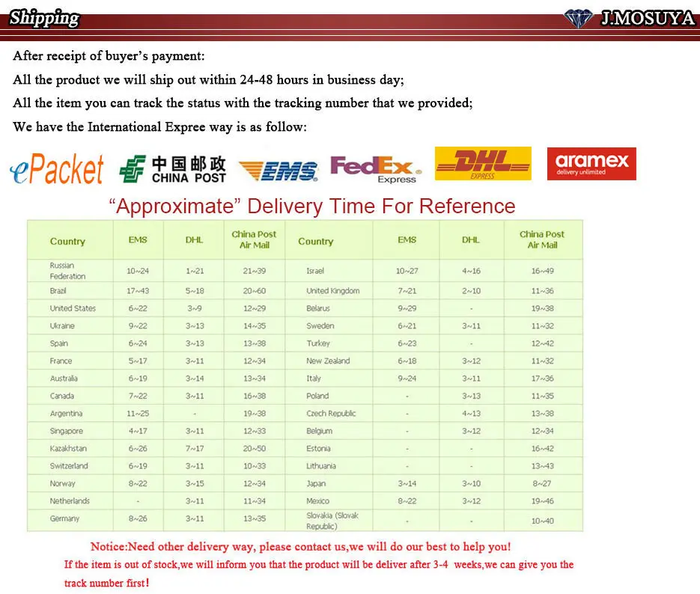Screen dimensions: 700x594
Task: Click the "Approximate" Delivery Time For Reference heading
Action: click(312, 206)
